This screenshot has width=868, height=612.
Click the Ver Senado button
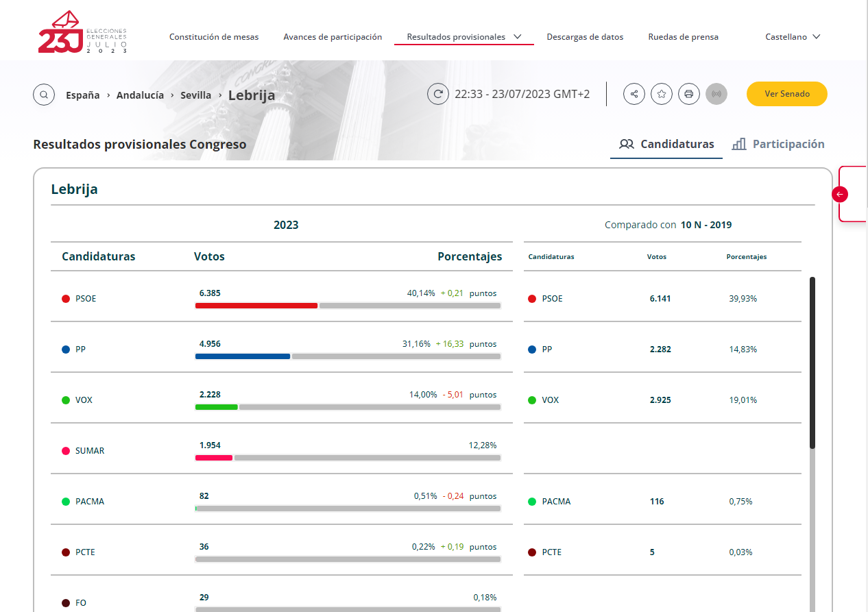pyautogui.click(x=786, y=94)
